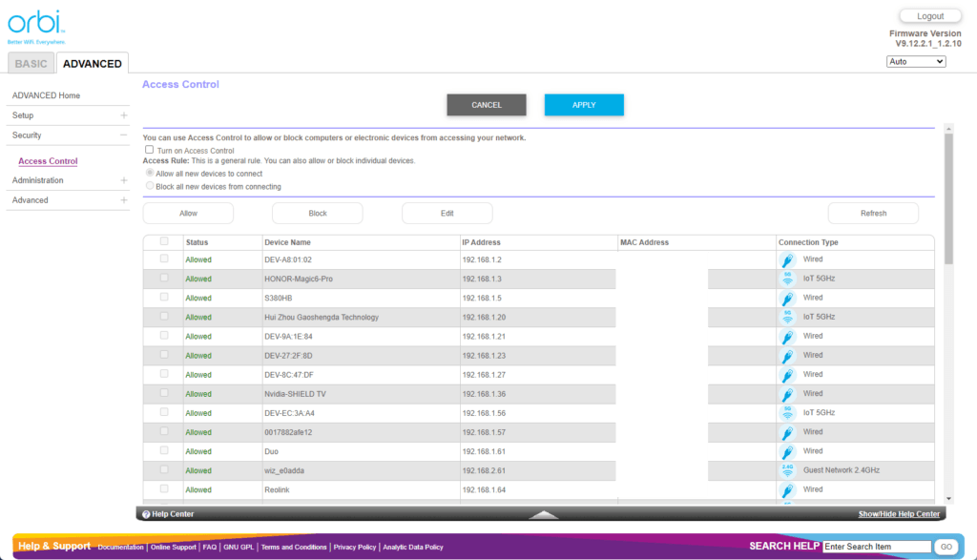This screenshot has height=560, width=977.
Task: Click the wired icon for DEV-A8:01:02
Action: pos(787,259)
